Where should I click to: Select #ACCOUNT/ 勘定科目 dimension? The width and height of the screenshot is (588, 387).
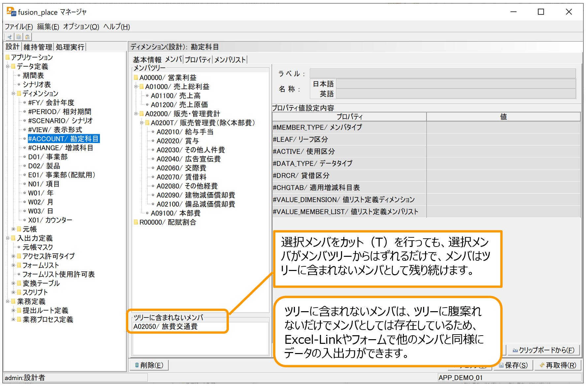pos(63,139)
